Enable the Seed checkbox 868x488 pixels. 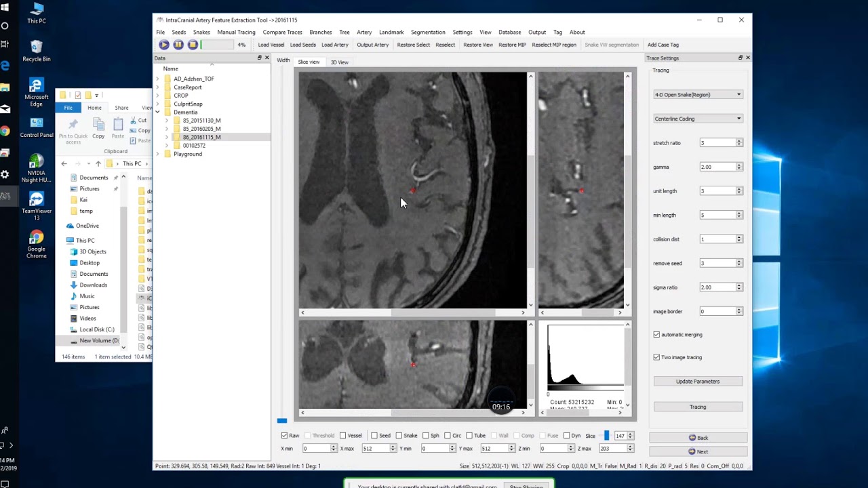pyautogui.click(x=374, y=435)
